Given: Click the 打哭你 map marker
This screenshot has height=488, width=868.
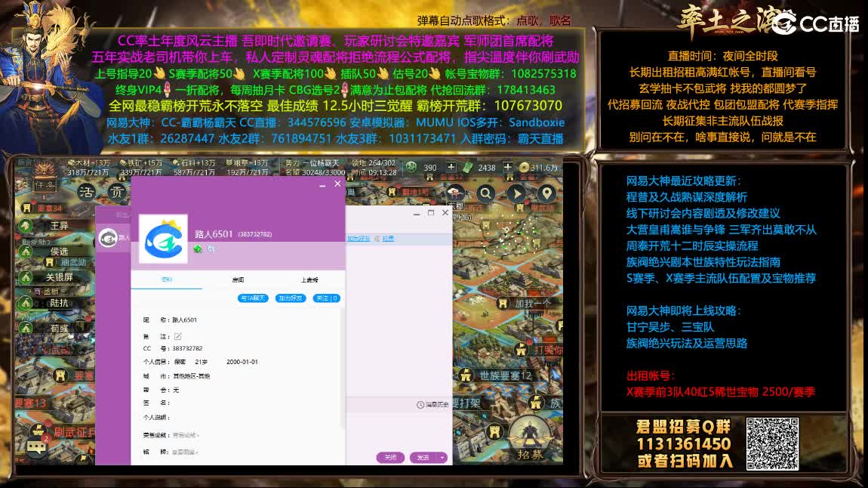Looking at the screenshot, I should tap(539, 350).
